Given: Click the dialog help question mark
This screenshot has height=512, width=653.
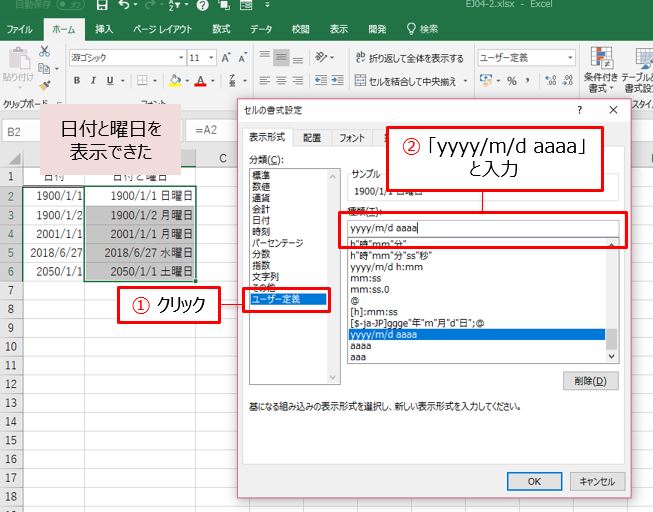Looking at the screenshot, I should tap(580, 110).
